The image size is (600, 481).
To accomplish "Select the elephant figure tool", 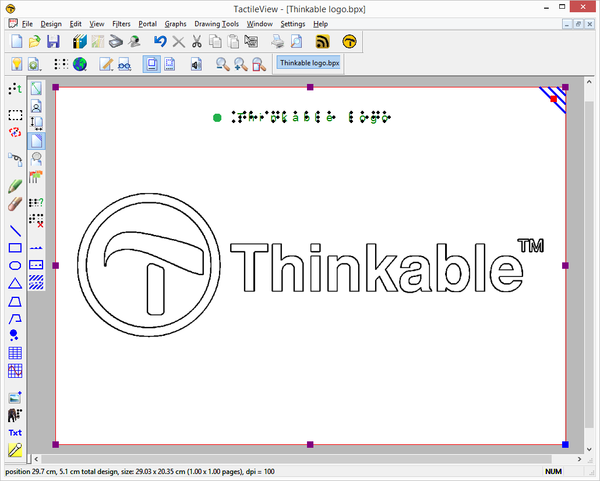I will [15, 415].
